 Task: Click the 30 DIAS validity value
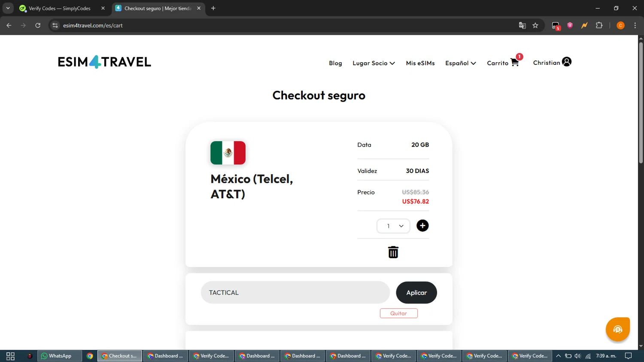(417, 171)
